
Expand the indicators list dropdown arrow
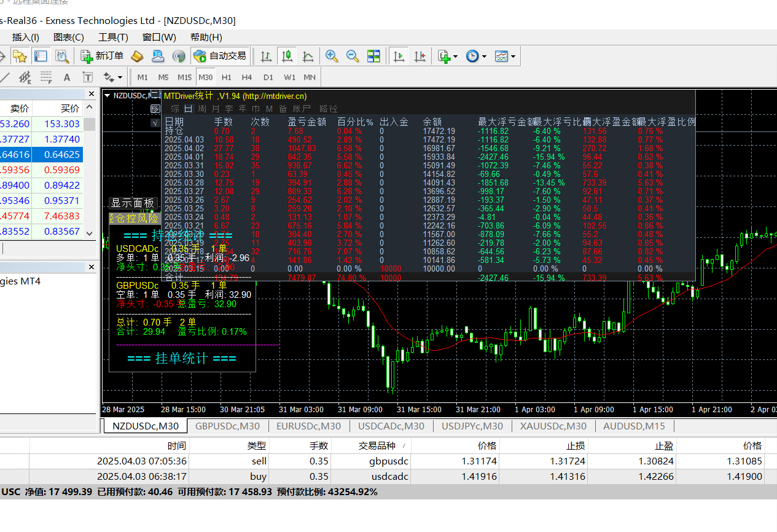[455, 57]
